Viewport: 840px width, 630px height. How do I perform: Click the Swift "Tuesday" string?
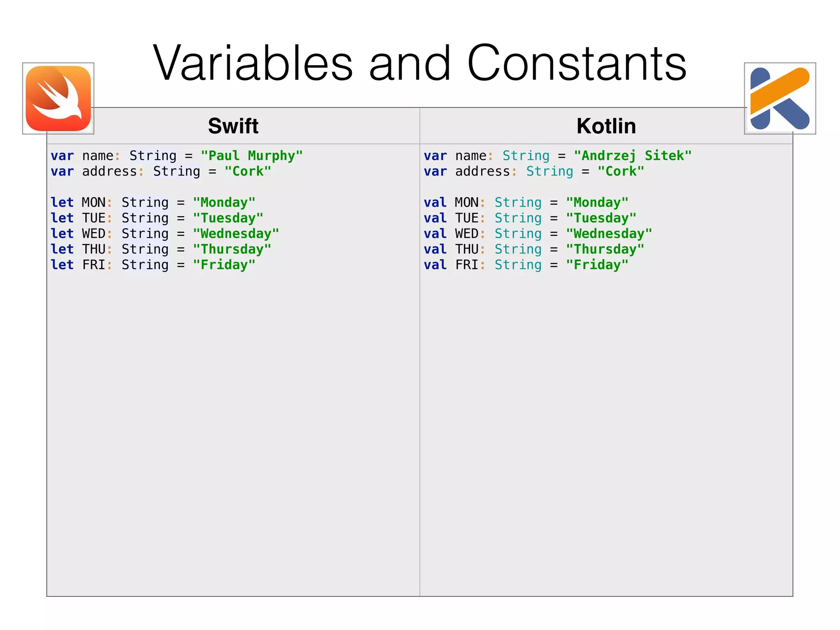pyautogui.click(x=228, y=218)
